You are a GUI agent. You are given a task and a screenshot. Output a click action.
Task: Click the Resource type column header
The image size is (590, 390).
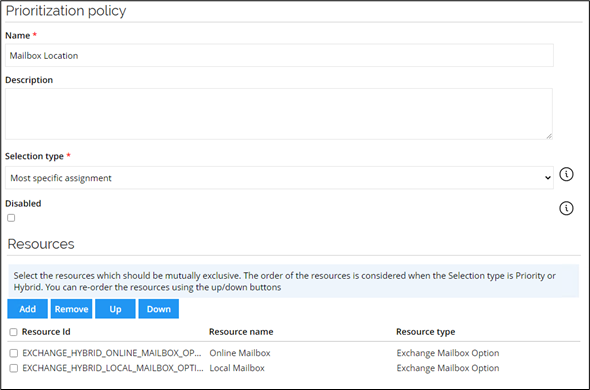click(x=426, y=332)
